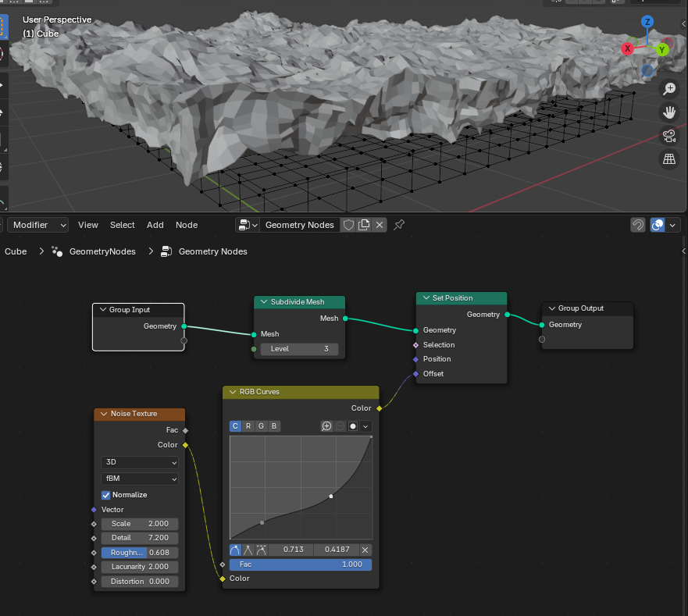The width and height of the screenshot is (688, 616).
Task: Open the Node menu
Action: pos(187,225)
